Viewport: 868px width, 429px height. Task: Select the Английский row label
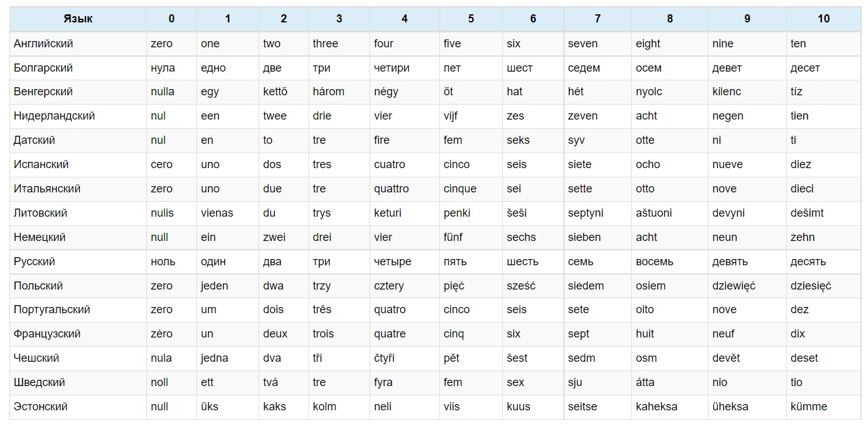click(x=43, y=44)
